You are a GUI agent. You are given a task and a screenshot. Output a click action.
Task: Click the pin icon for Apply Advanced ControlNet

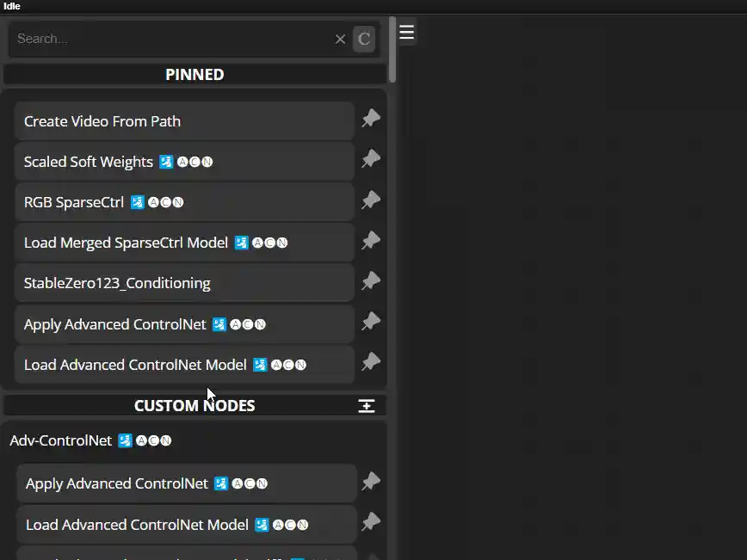pos(370,322)
